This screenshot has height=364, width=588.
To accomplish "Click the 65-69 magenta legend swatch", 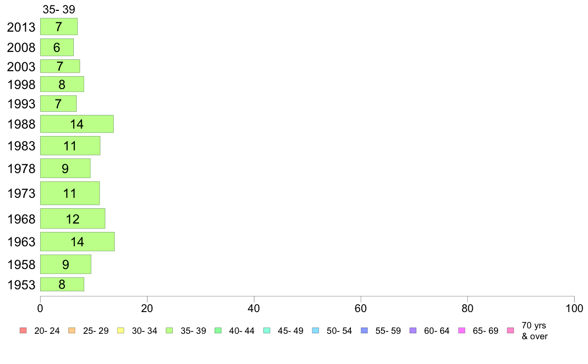I will click(462, 331).
